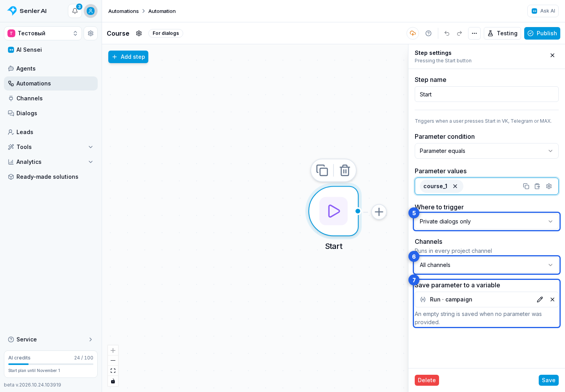Viewport: 565px width, 392px height.
Task: Open project settings gear beside Тестовый
Action: click(91, 33)
